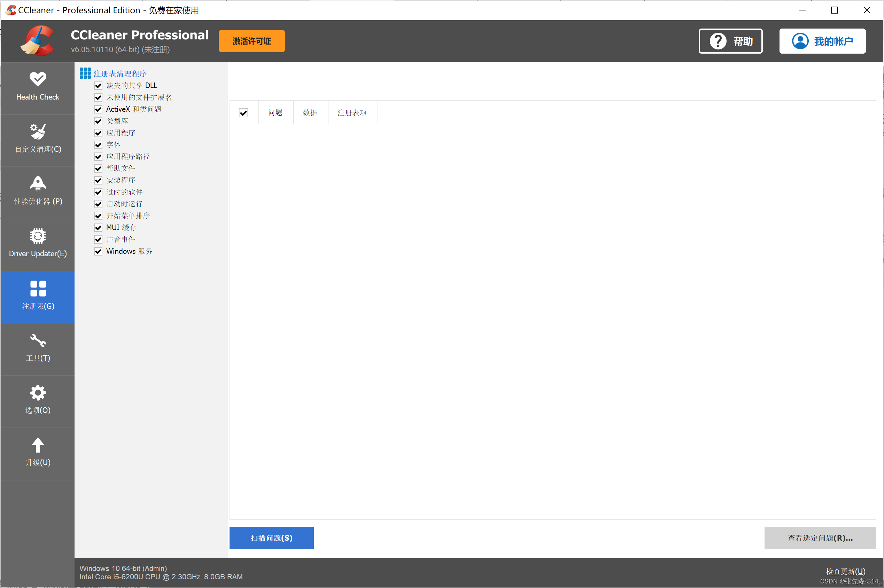
Task: Sort by the 问题 column header
Action: (276, 113)
